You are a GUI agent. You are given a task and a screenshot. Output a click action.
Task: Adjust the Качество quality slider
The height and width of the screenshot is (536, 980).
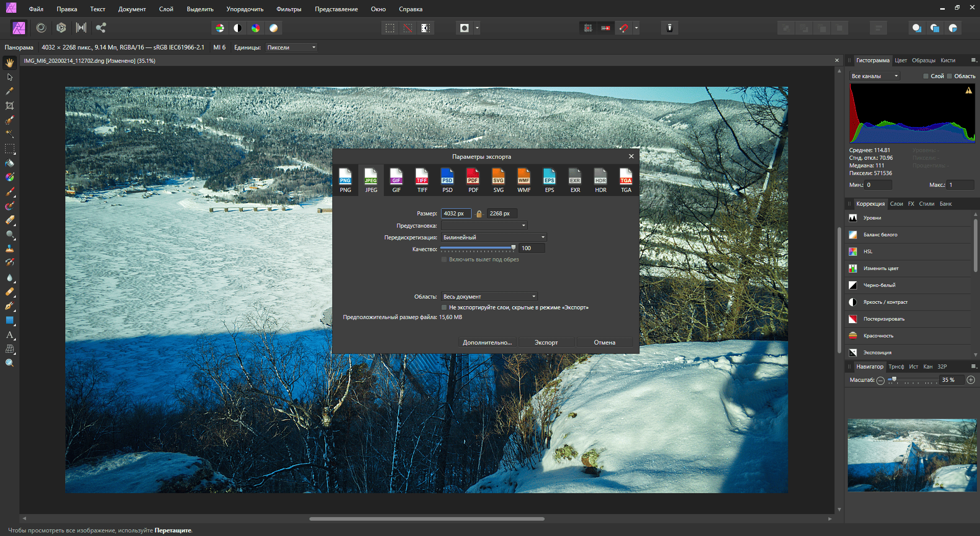coord(478,248)
